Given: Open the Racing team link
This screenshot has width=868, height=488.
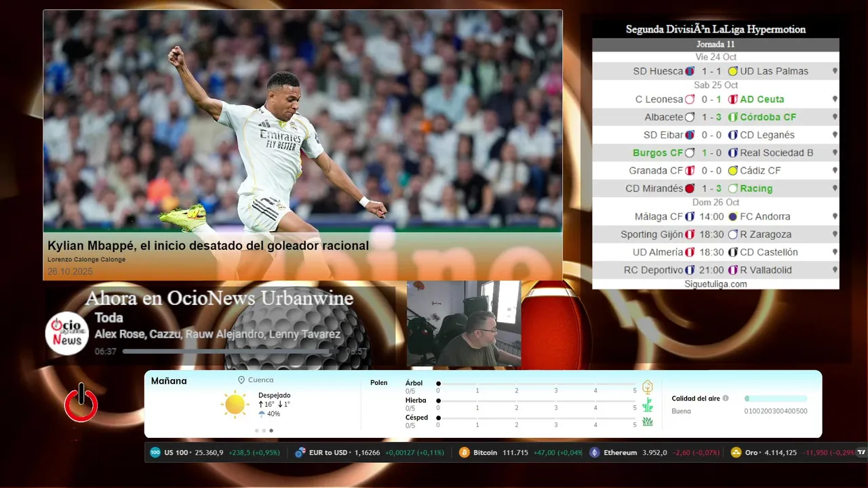Looking at the screenshot, I should pos(756,188).
